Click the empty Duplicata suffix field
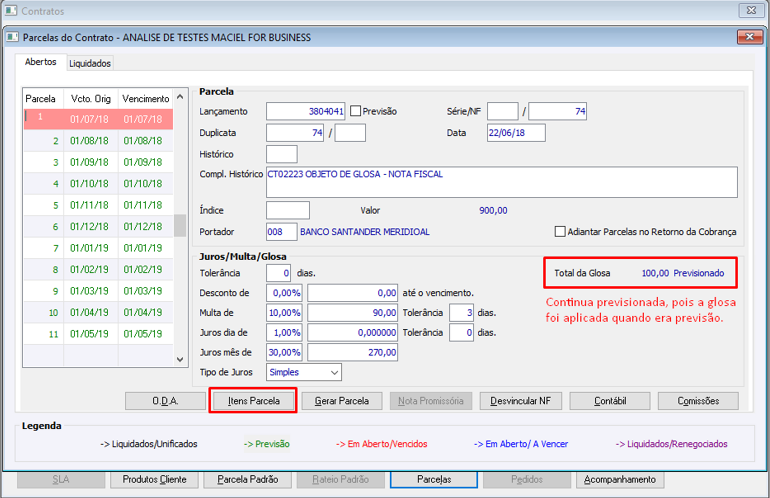770x498 pixels. pyautogui.click(x=350, y=133)
